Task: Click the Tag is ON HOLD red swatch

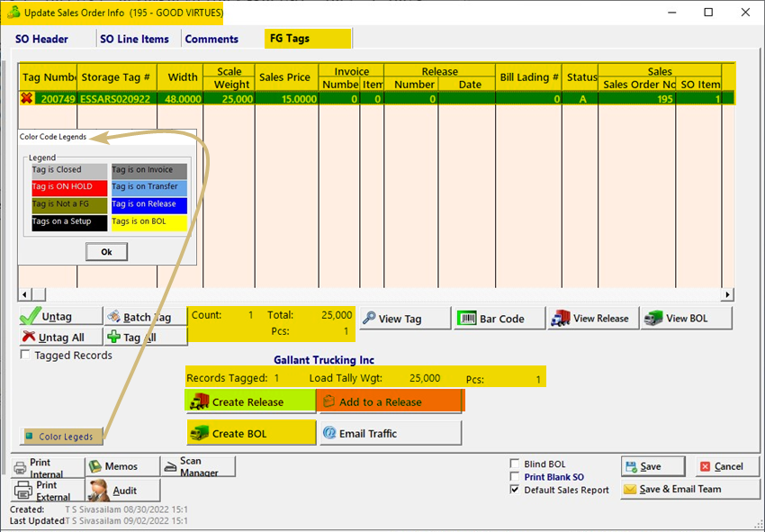Action: [69, 188]
